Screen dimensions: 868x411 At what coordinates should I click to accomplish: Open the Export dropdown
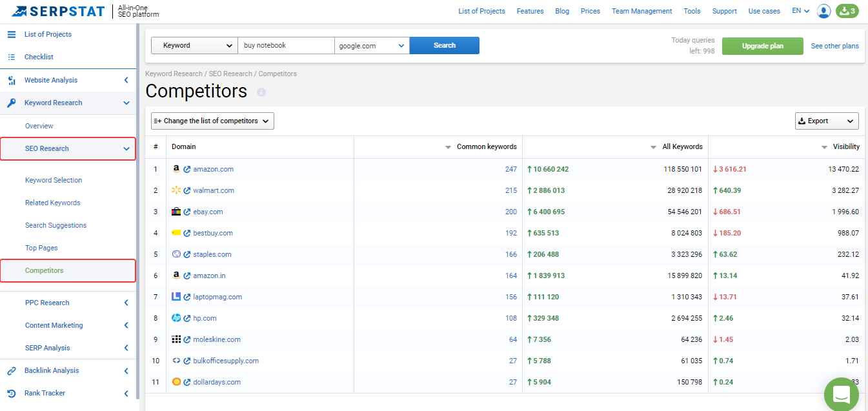click(827, 121)
